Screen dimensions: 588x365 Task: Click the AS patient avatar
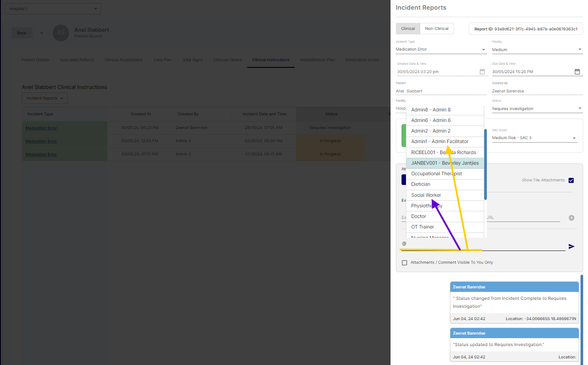point(61,33)
